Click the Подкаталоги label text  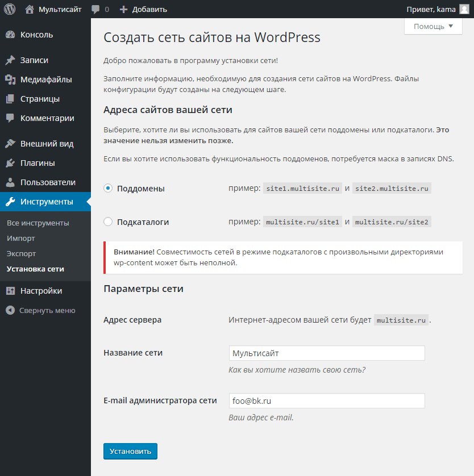coord(143,222)
